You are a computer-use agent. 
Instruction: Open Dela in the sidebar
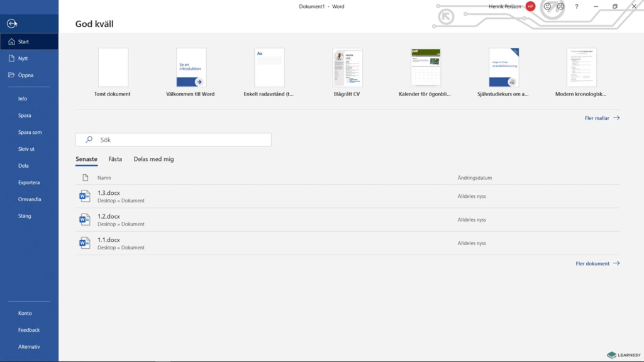click(x=23, y=166)
